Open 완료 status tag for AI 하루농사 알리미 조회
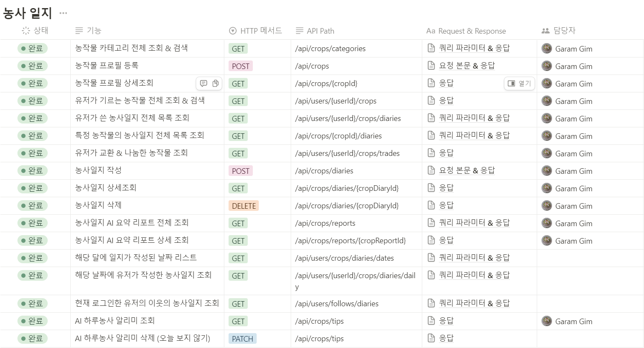 32,321
